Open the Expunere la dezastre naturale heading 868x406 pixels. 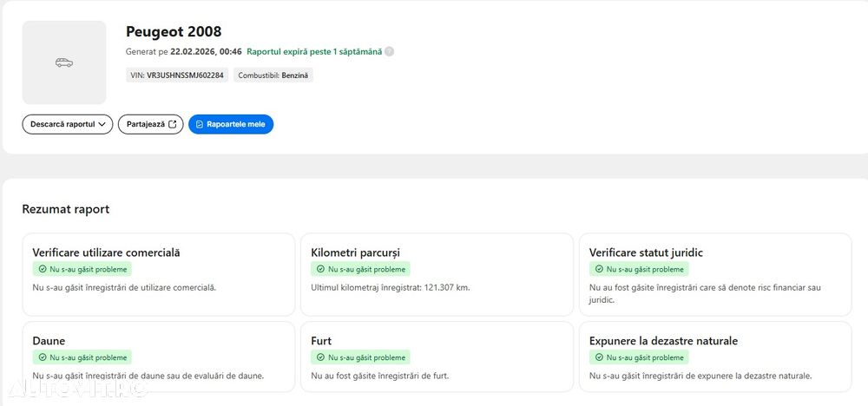(x=664, y=341)
